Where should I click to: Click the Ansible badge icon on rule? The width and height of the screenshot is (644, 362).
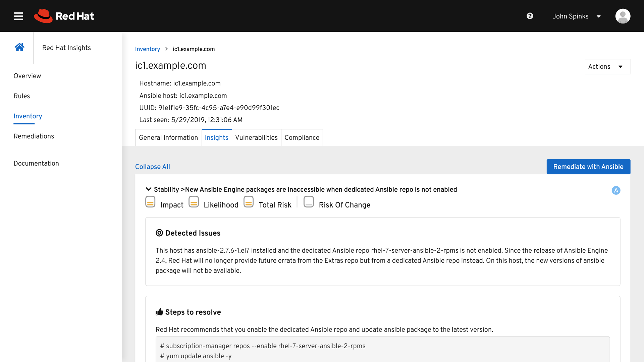pos(616,190)
